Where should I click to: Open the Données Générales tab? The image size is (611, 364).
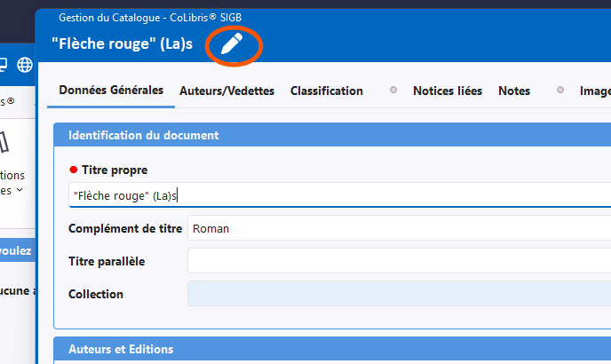click(x=111, y=91)
